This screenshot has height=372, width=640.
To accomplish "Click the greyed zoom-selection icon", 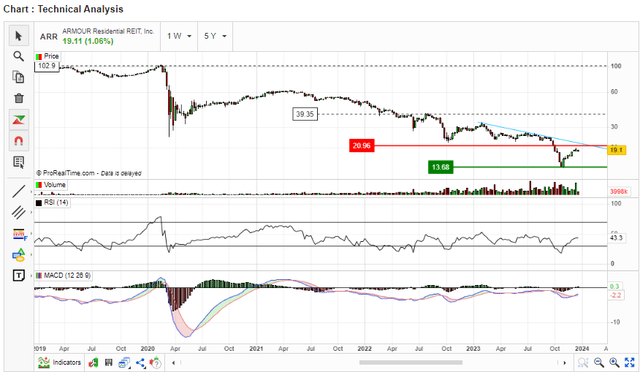I will 583,362.
